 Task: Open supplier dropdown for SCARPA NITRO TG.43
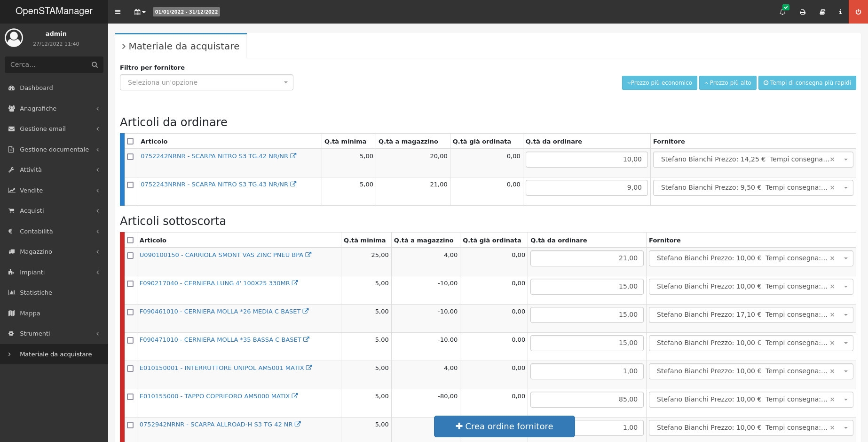point(845,188)
